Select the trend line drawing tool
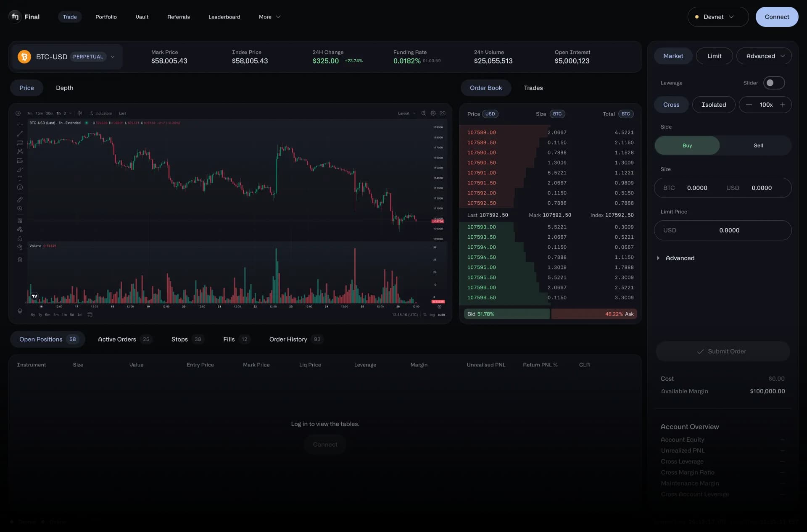This screenshot has height=532, width=807. pyautogui.click(x=20, y=134)
